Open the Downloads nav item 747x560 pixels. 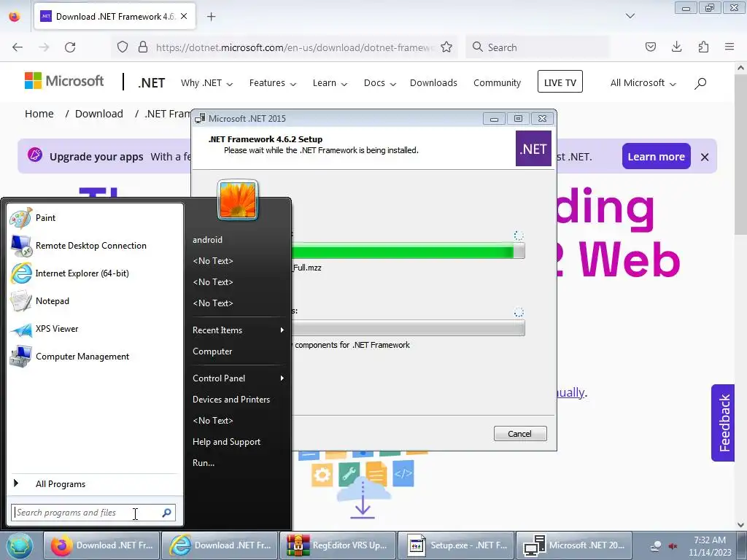tap(433, 83)
